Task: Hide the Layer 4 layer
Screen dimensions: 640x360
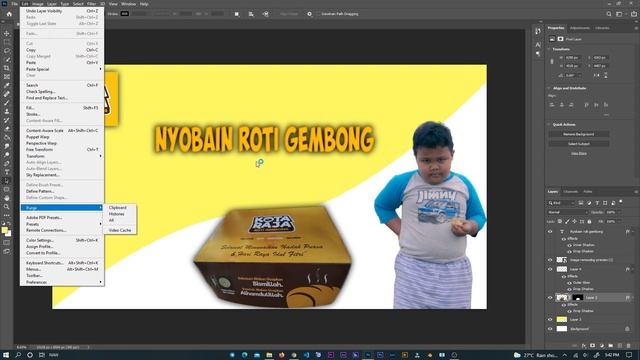Action: click(550, 269)
